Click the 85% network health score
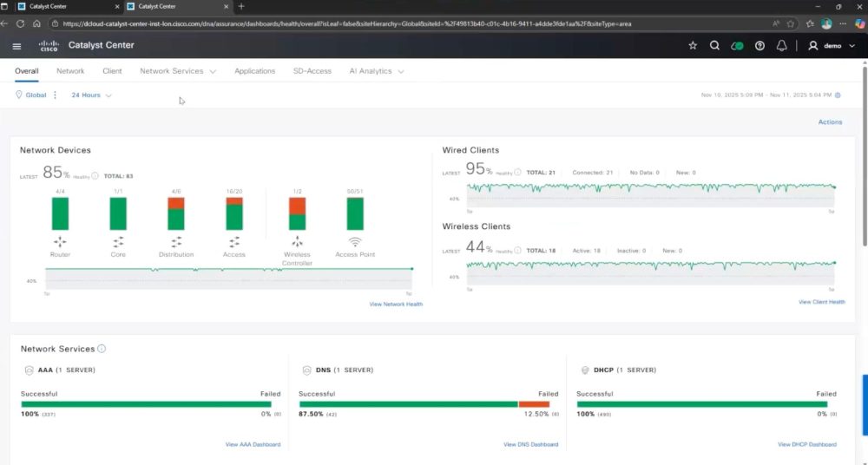Viewport: 868px width, 465px height. pyautogui.click(x=56, y=172)
